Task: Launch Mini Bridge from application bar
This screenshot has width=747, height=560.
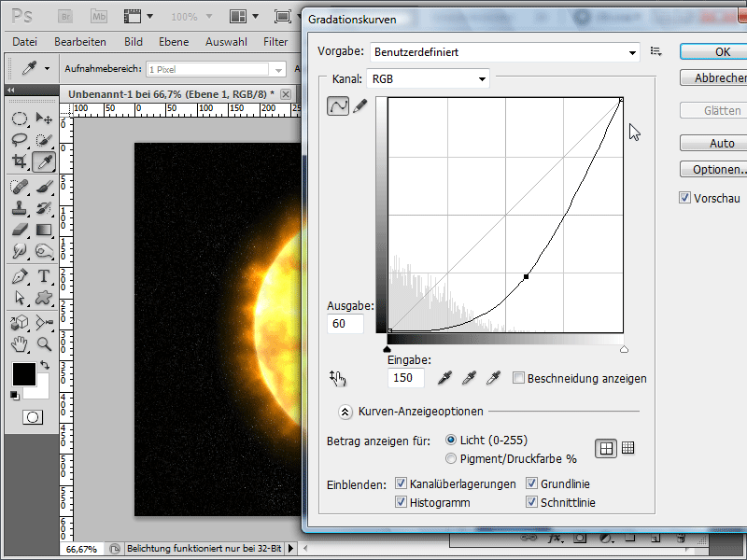Action: (x=99, y=17)
